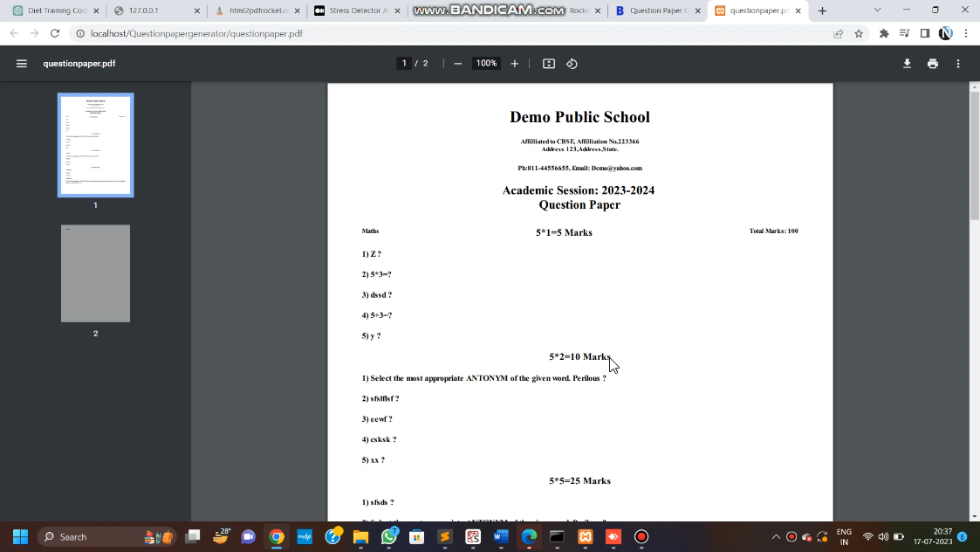This screenshot has width=980, height=552.
Task: Click the taskbar Search box
Action: tap(107, 537)
